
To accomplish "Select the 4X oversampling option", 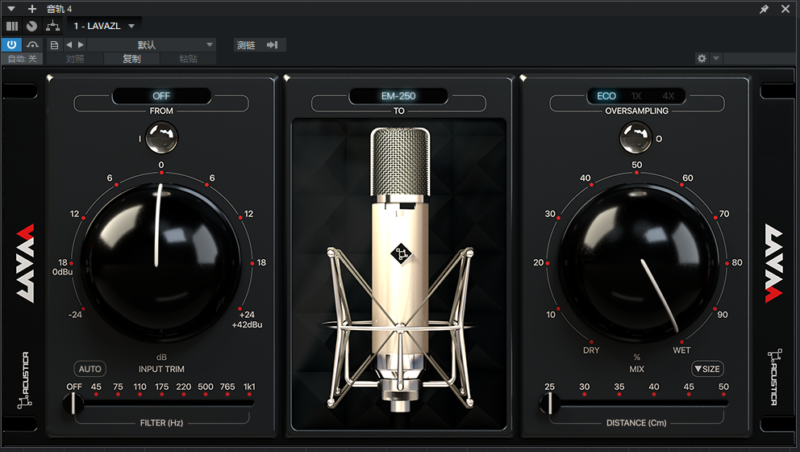I will [x=668, y=96].
